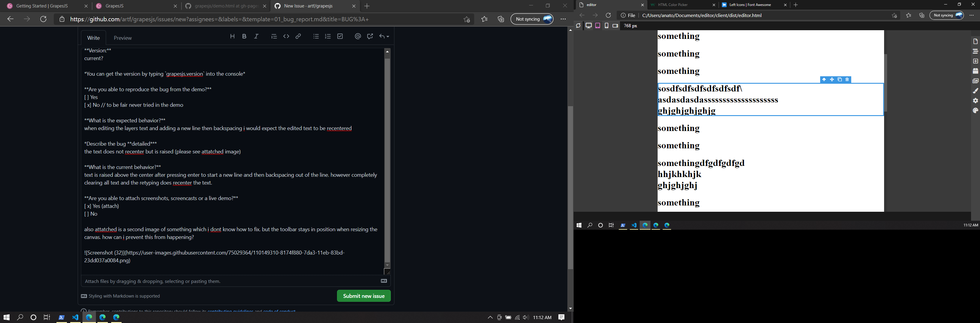Open the color palette panel icon
The image size is (980, 323).
click(x=976, y=110)
